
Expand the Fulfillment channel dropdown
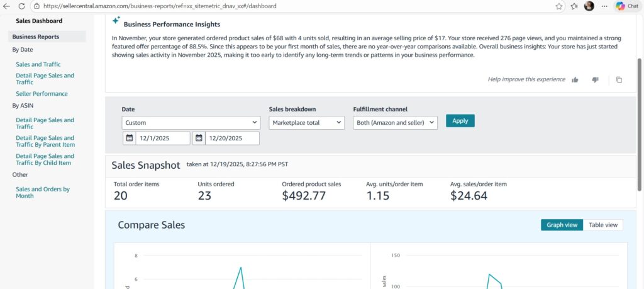pyautogui.click(x=395, y=123)
